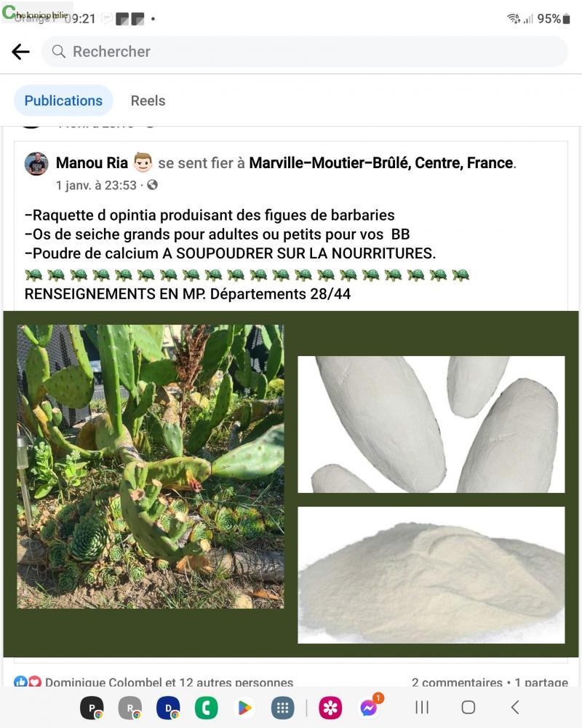The image size is (582, 728).
Task: Tap the magnifying glass search icon
Action: point(58,52)
